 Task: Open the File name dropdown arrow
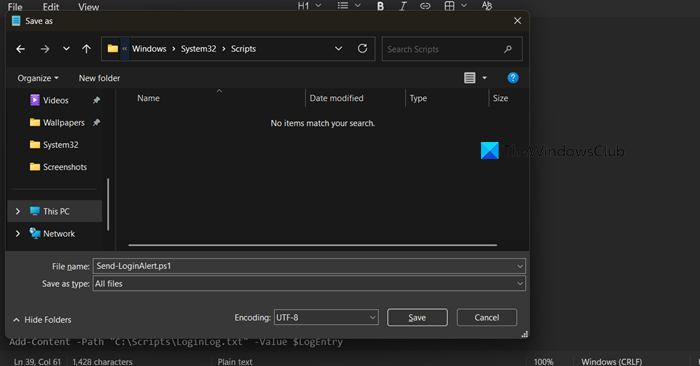pyautogui.click(x=520, y=266)
